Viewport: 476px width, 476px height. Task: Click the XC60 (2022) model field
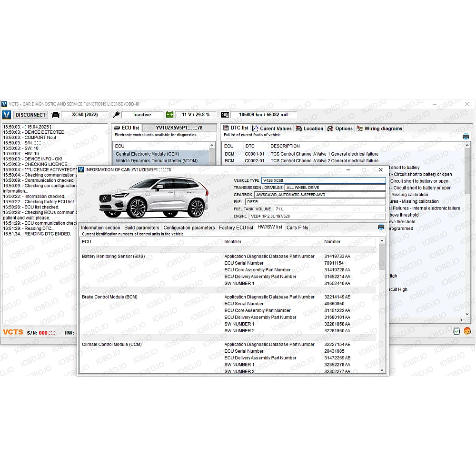[85, 115]
